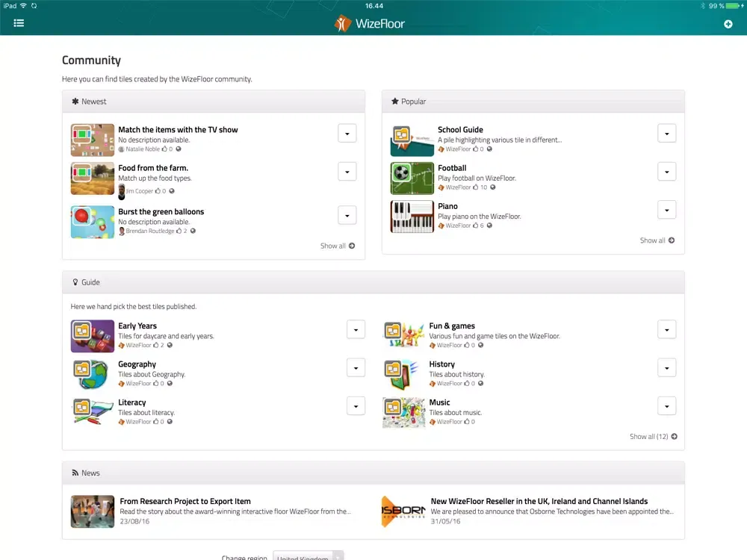Click the battery indicator in status bar
The width and height of the screenshot is (747, 560).
click(x=734, y=6)
